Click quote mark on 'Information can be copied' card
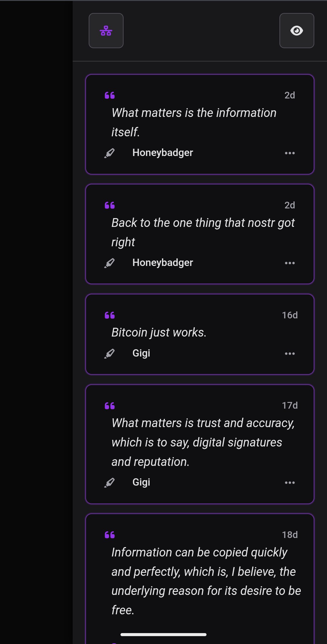The image size is (327, 644). (110, 535)
